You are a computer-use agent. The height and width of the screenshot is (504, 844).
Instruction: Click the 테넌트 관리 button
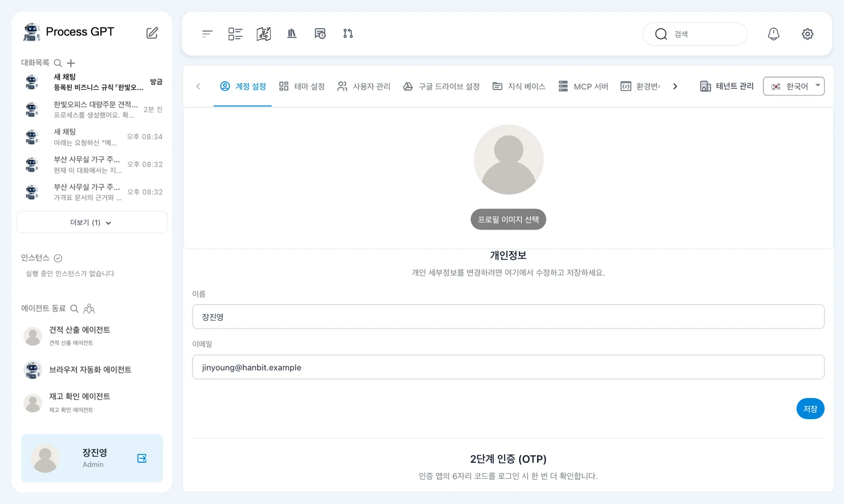pos(727,86)
